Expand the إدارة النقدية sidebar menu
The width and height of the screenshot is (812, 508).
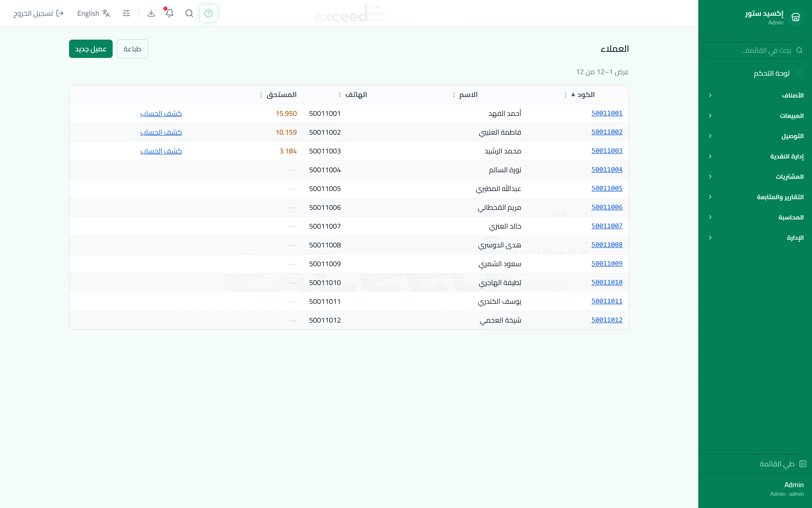click(x=755, y=156)
